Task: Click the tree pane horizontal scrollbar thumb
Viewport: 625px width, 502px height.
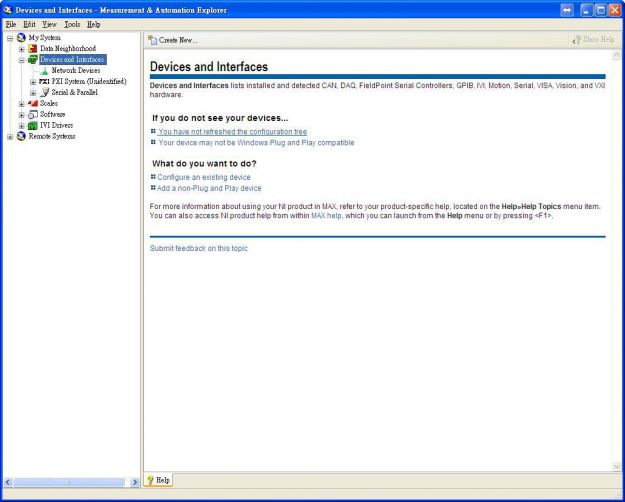Action: point(69,482)
